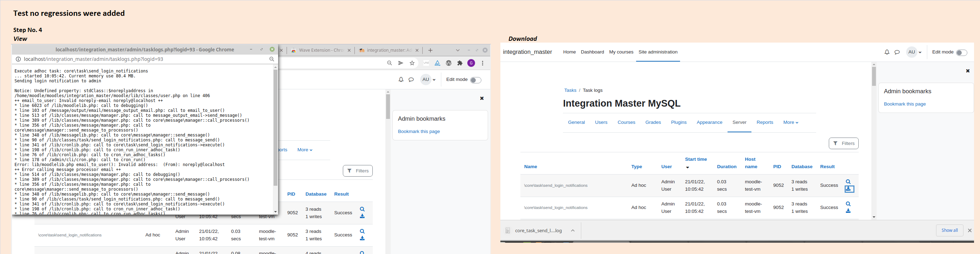This screenshot has height=254, width=980.
Task: Select the Server admin tab
Action: 739,123
